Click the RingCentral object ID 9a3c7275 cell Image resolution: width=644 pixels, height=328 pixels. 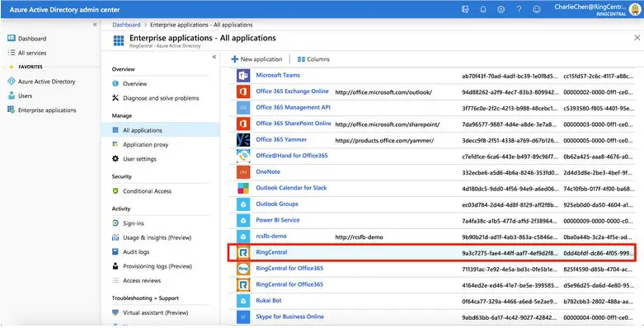pos(510,253)
